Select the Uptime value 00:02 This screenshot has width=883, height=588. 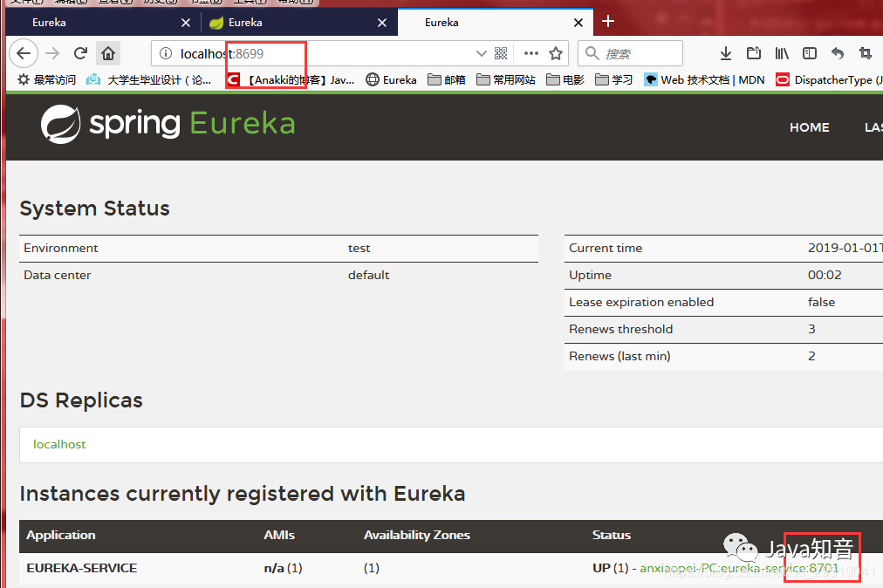click(x=825, y=275)
